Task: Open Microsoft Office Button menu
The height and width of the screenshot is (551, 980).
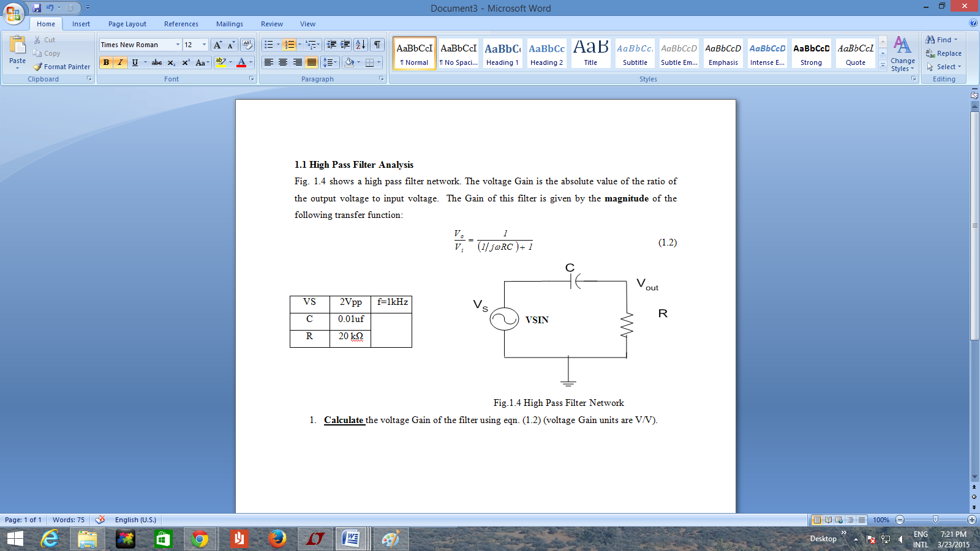Action: pyautogui.click(x=13, y=13)
